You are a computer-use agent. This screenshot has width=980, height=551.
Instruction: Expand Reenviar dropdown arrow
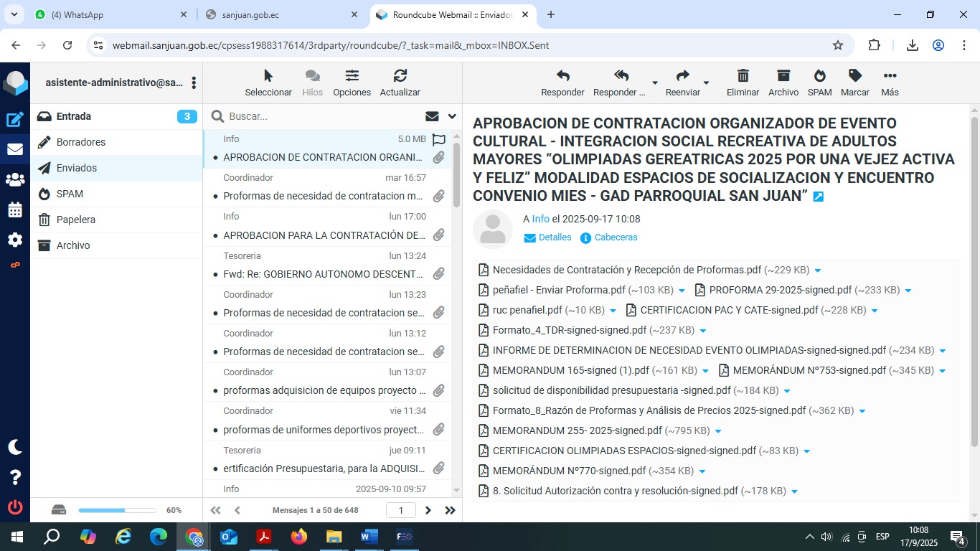pyautogui.click(x=706, y=83)
